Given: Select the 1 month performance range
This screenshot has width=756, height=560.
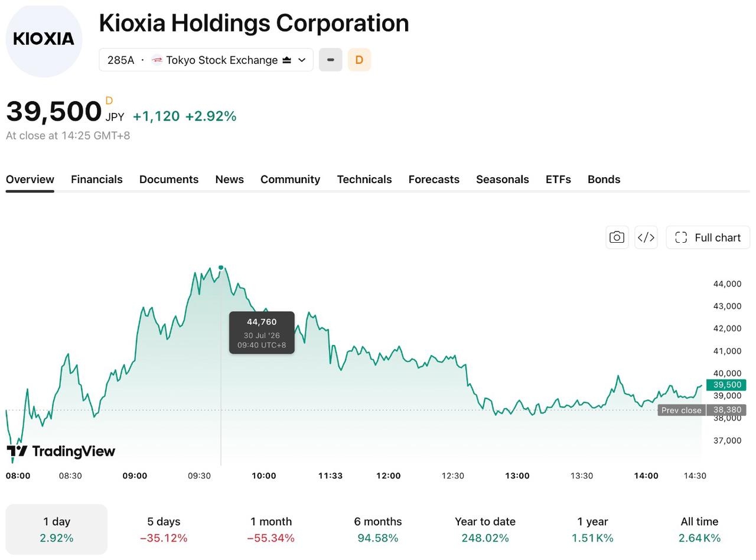Looking at the screenshot, I should tap(271, 529).
